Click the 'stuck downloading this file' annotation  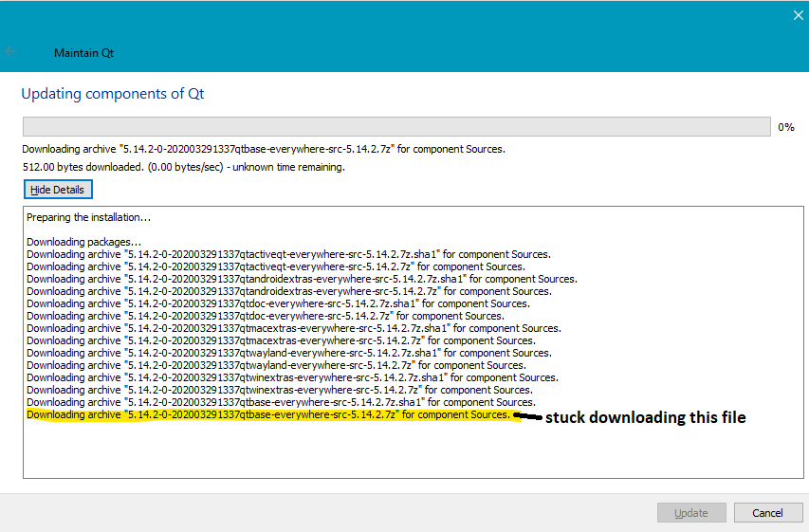[645, 416]
